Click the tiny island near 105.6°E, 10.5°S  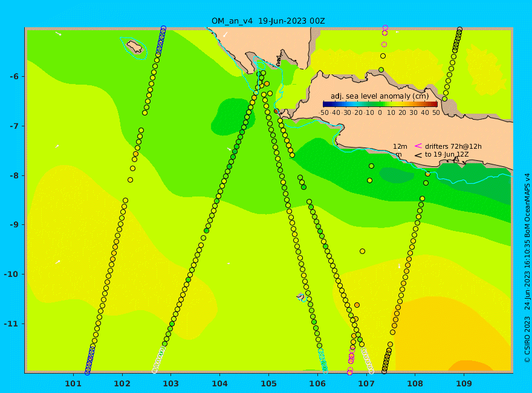(300, 296)
